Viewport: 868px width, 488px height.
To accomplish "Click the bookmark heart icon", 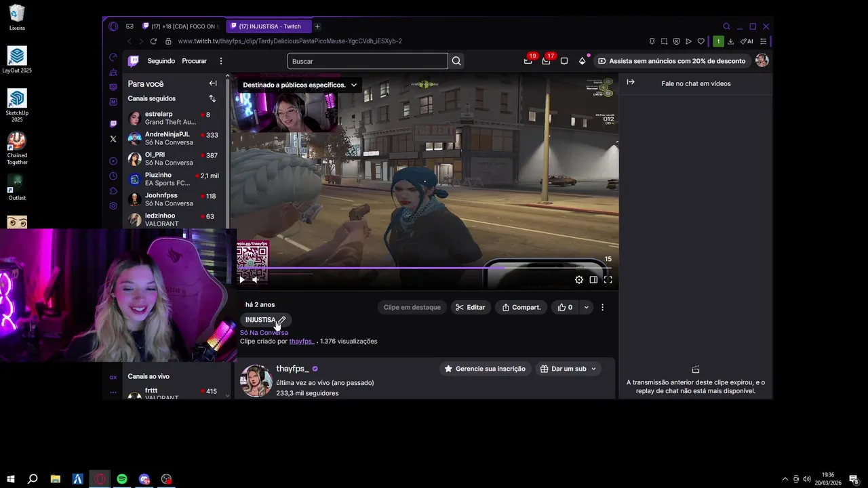I will [x=701, y=41].
